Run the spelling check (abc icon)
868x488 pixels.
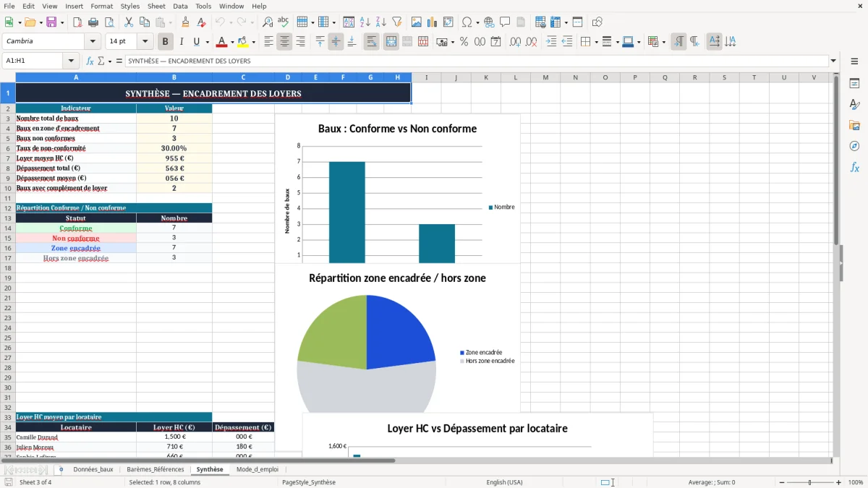(284, 22)
